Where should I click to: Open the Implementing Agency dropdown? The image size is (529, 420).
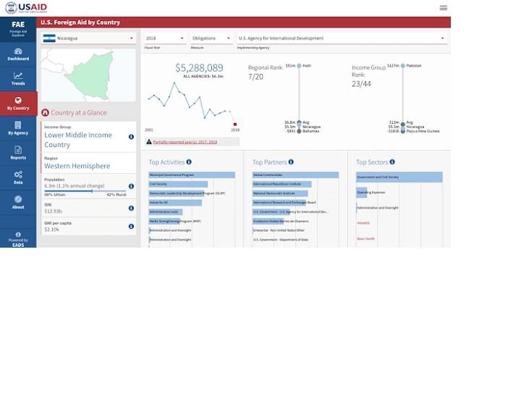pos(342,38)
